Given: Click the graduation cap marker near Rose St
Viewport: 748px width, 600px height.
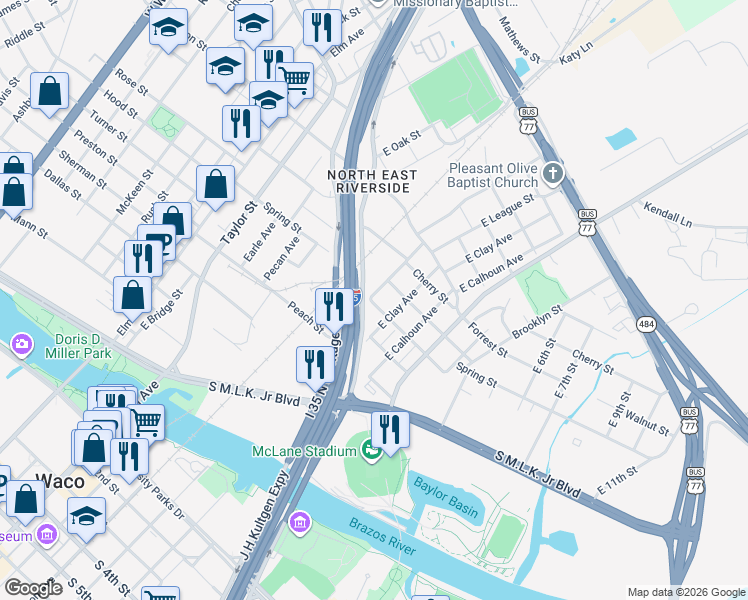Looking at the screenshot, I should pyautogui.click(x=168, y=28).
